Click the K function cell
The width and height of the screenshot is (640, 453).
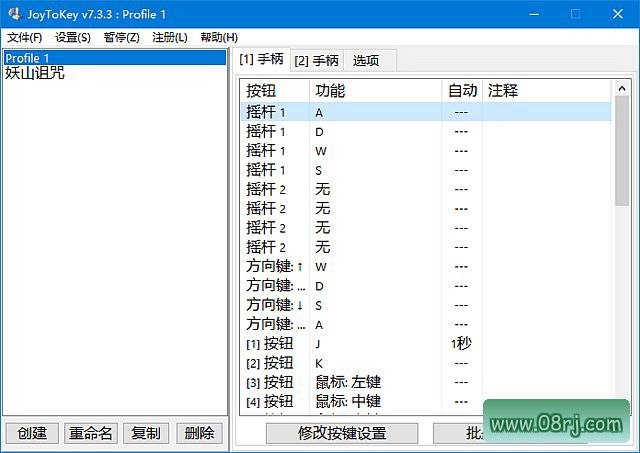point(319,363)
